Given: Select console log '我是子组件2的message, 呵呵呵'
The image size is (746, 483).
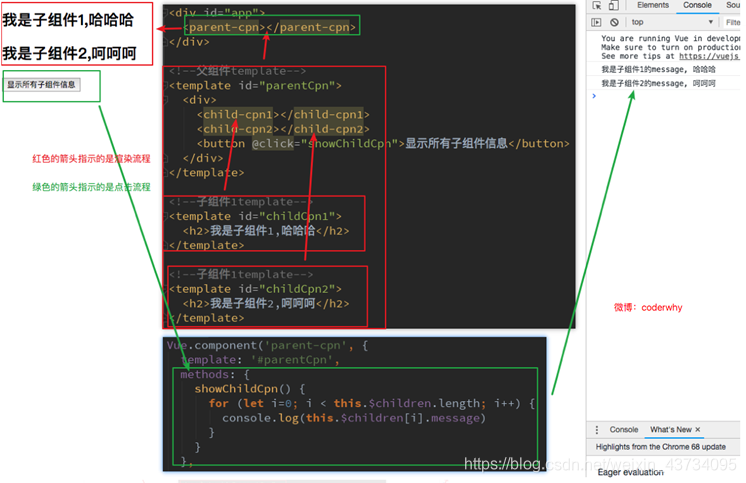Looking at the screenshot, I should [658, 84].
